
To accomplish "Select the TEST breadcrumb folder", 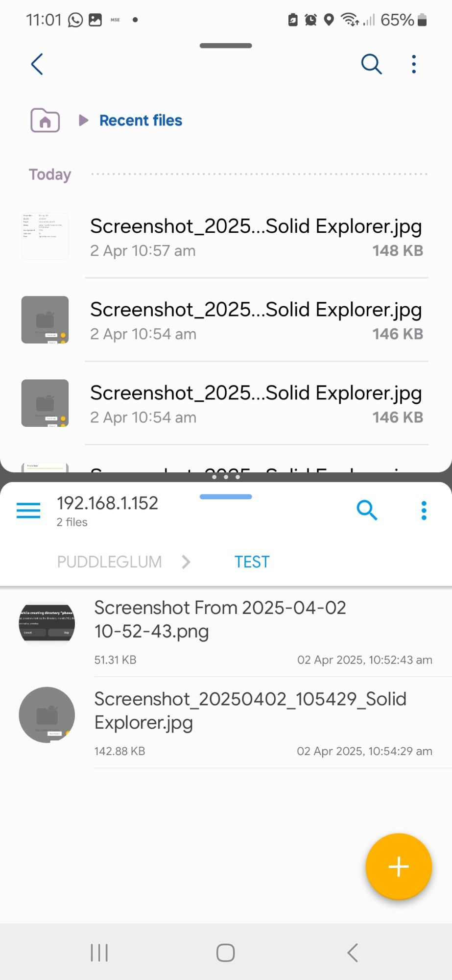I will tap(252, 562).
